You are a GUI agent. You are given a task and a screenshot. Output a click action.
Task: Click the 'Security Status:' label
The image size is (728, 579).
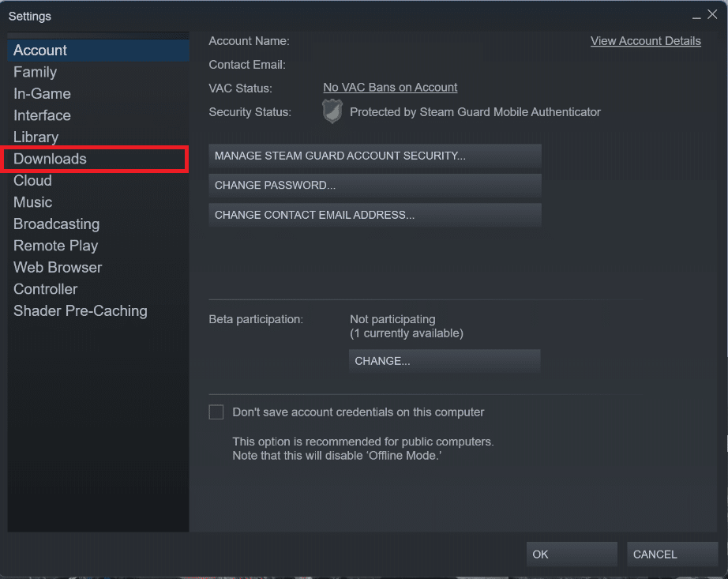pos(250,112)
